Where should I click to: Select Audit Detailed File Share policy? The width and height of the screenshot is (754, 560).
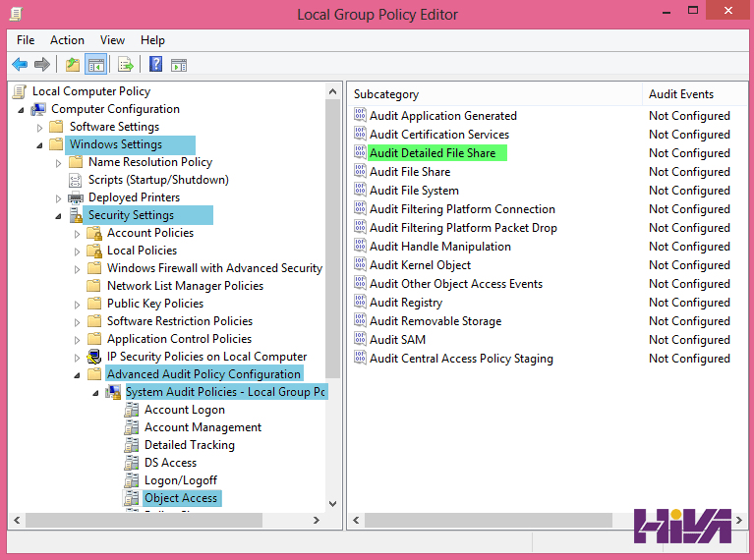(x=433, y=153)
